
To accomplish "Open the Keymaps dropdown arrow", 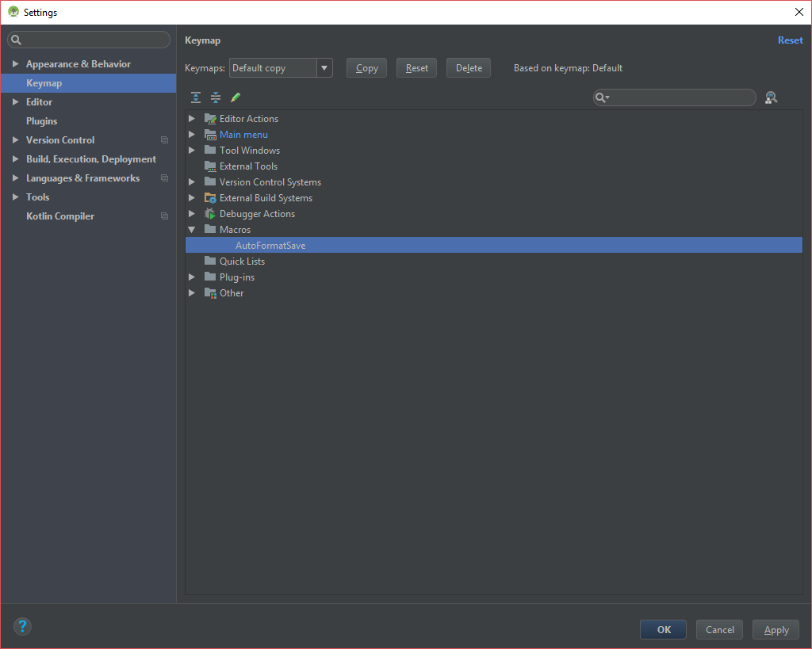I will tap(324, 68).
